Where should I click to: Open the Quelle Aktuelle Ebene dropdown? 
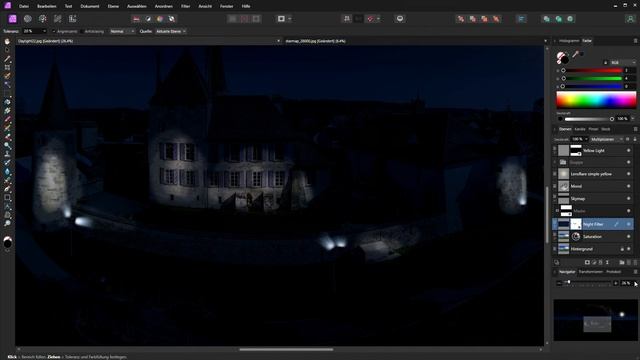[171, 31]
